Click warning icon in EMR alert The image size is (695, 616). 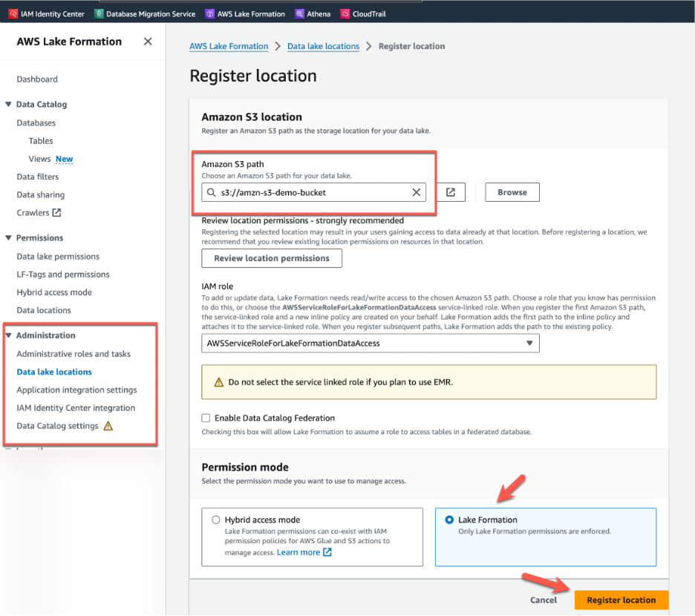pos(219,382)
